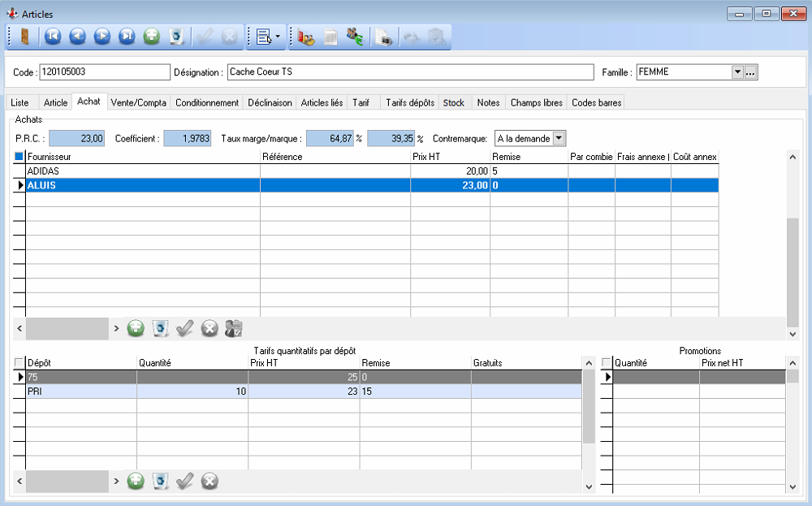Delete the article using toolbar recycle bin
This screenshot has height=506, width=812.
coord(175,37)
